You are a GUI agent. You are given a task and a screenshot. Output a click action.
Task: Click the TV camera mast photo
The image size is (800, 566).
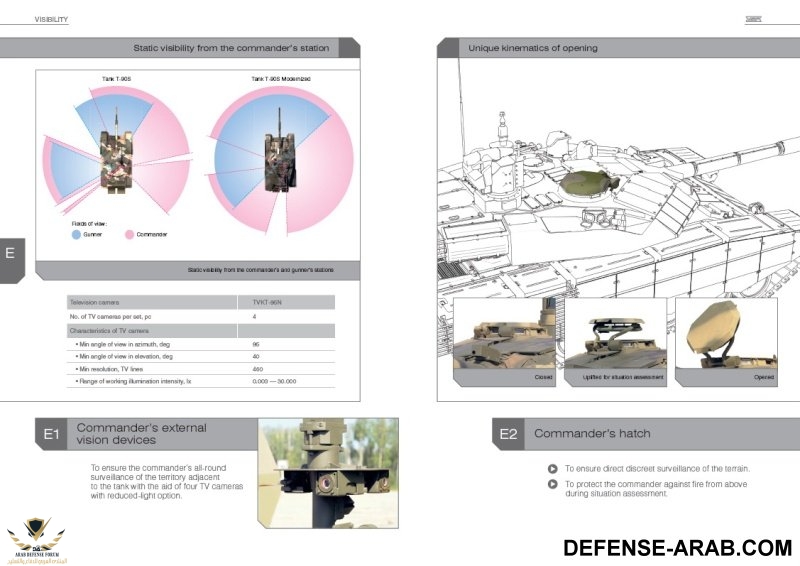pyautogui.click(x=328, y=473)
